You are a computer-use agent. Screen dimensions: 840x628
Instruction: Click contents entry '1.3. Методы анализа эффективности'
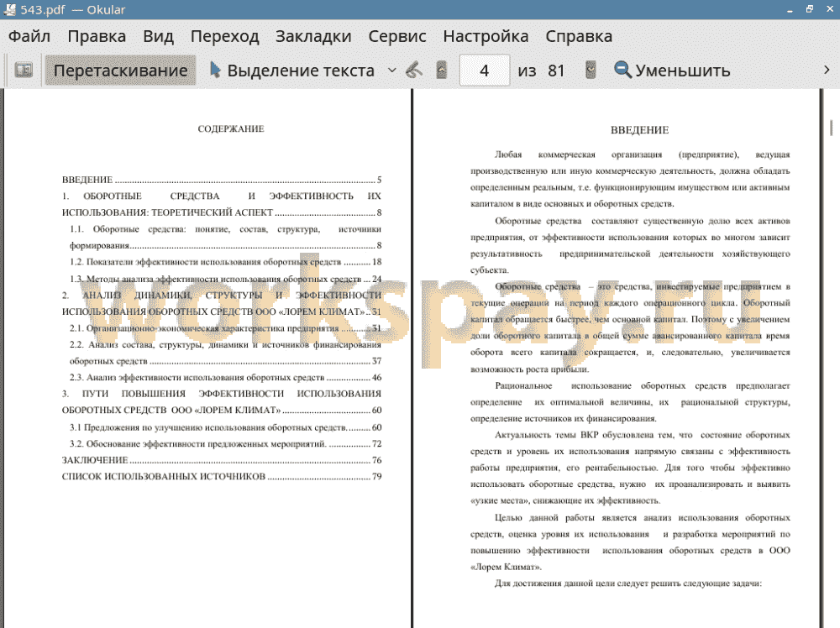click(225, 279)
